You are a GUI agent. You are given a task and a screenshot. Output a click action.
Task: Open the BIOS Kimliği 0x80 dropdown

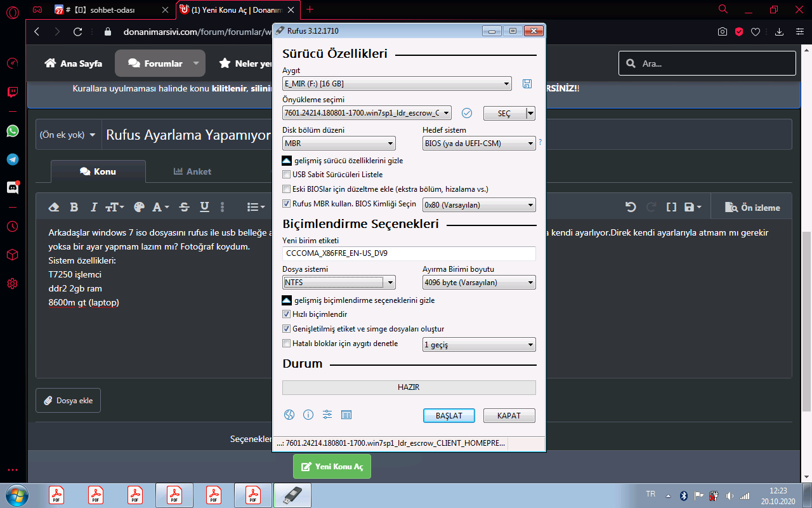click(x=479, y=205)
